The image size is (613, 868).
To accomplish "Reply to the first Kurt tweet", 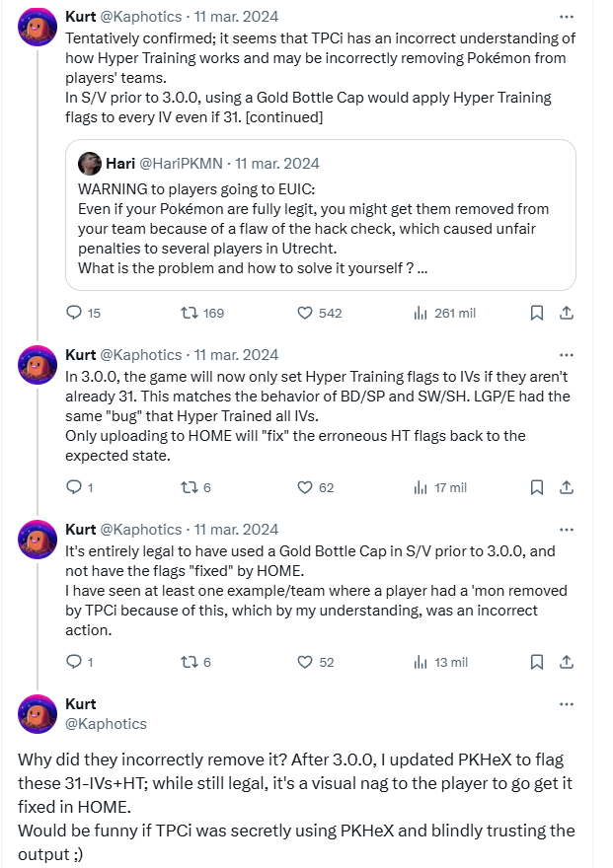I will pos(74,313).
